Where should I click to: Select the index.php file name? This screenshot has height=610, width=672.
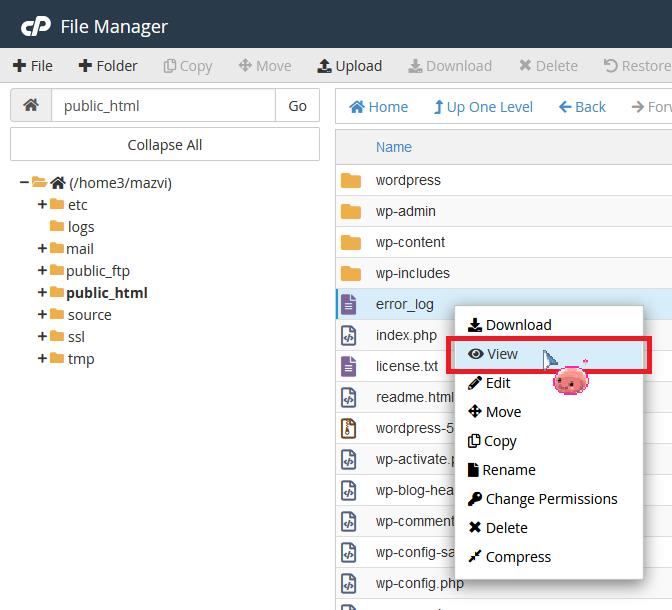pyautogui.click(x=406, y=335)
